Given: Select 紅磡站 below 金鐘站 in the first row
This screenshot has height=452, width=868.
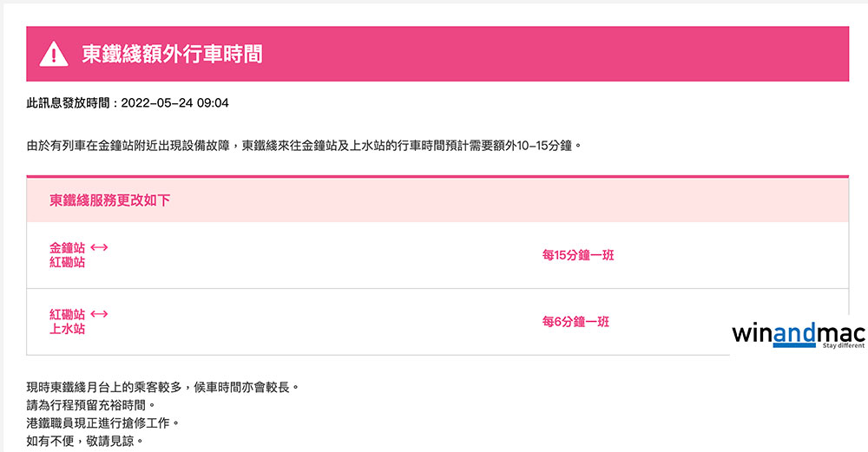Looking at the screenshot, I should [68, 262].
